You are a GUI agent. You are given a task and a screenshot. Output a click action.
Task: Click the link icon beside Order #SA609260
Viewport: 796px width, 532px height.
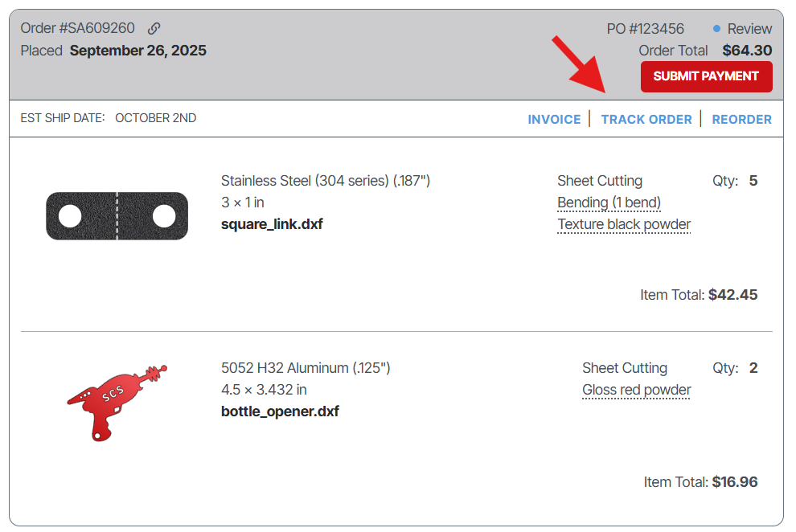[154, 29]
